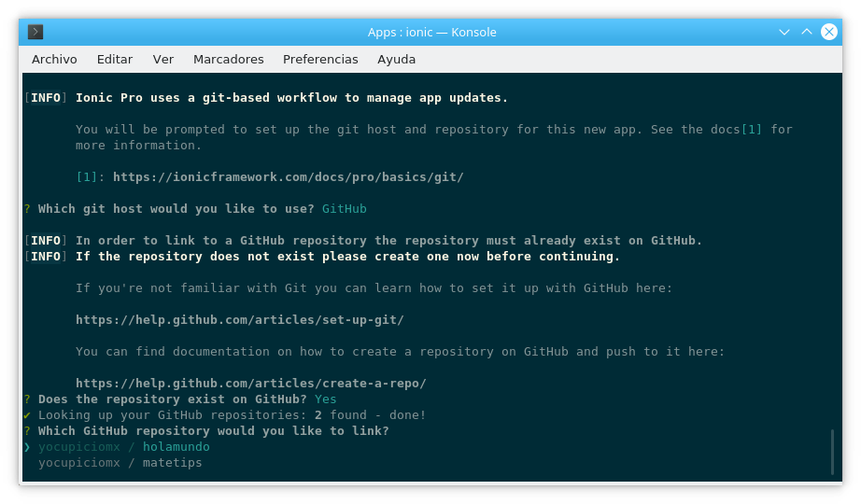Open the Ayuda menu

tap(397, 60)
